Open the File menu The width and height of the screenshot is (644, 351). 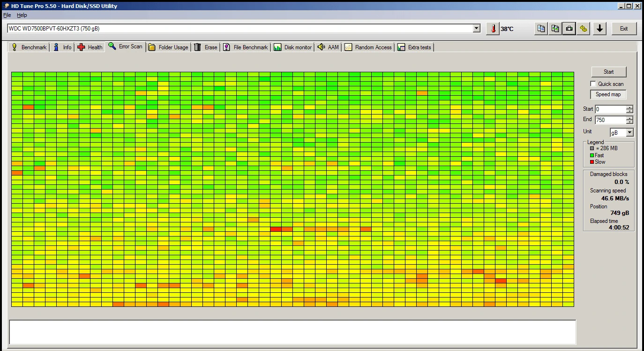click(x=7, y=15)
